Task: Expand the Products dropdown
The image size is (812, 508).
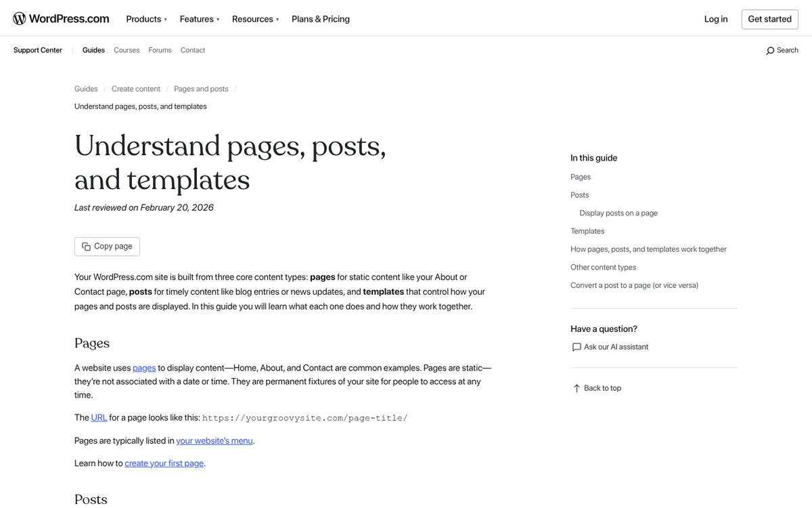Action: (145, 19)
